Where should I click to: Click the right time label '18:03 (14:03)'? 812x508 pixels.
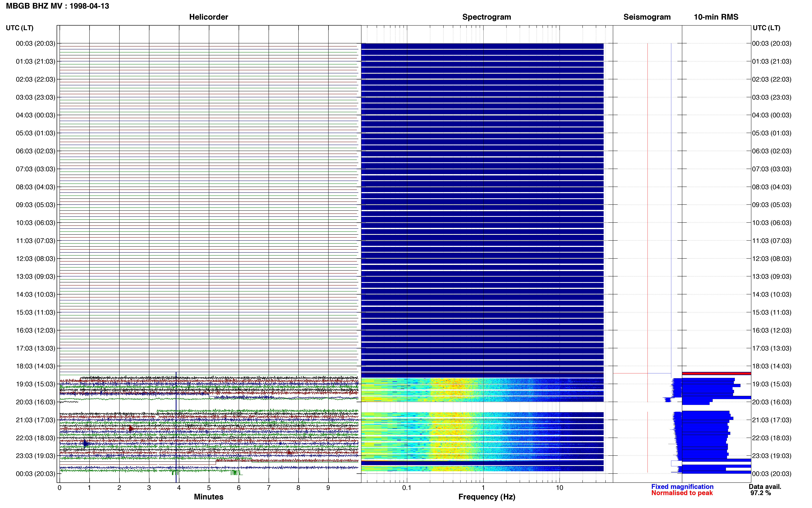[772, 366]
